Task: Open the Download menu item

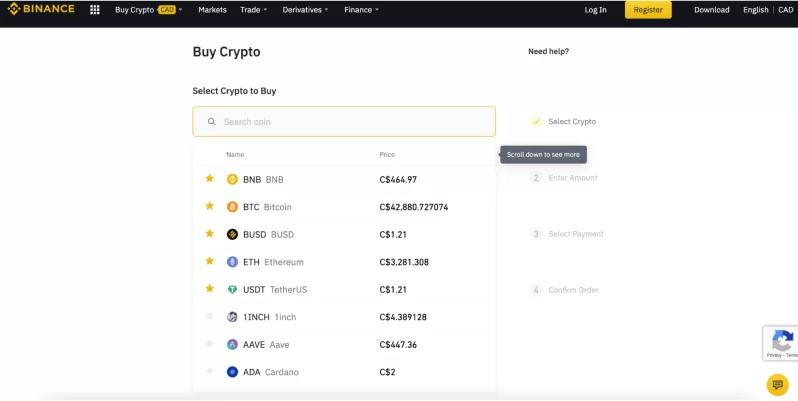Action: coord(711,10)
